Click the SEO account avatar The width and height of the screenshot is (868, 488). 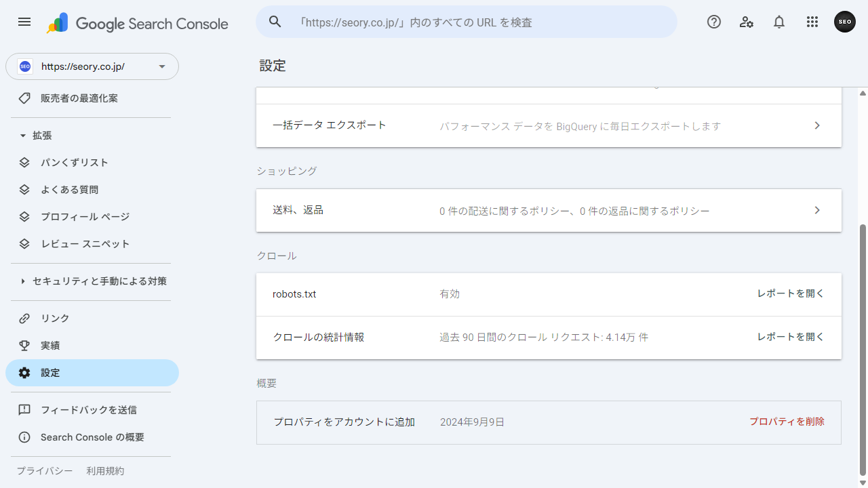(x=844, y=22)
